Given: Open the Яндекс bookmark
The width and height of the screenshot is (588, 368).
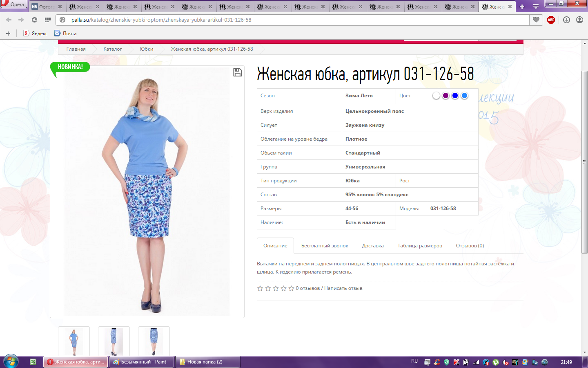Looking at the screenshot, I should [x=36, y=34].
